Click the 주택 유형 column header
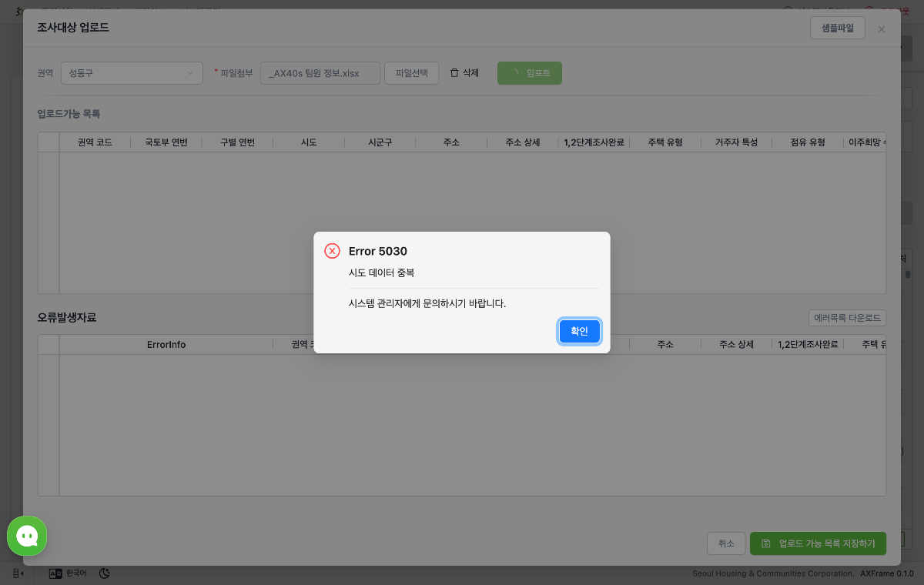Viewport: 924px width, 585px height. pyautogui.click(x=665, y=142)
